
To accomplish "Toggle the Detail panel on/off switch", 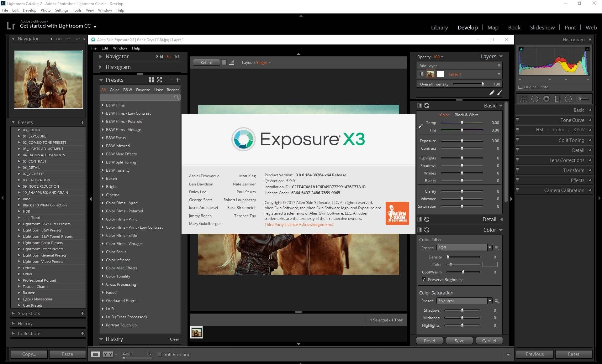I will [x=420, y=219].
